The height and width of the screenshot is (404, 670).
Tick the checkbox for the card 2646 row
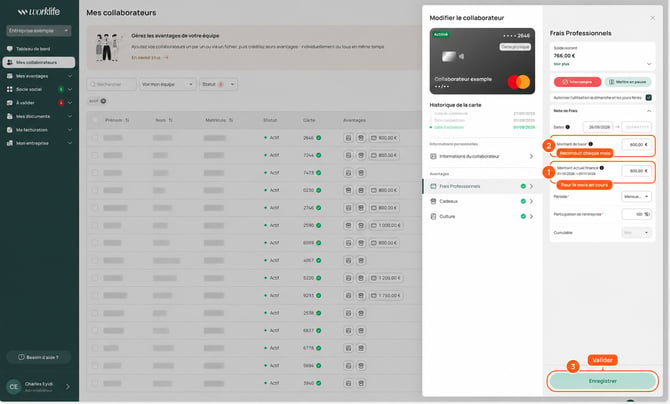[x=95, y=138]
